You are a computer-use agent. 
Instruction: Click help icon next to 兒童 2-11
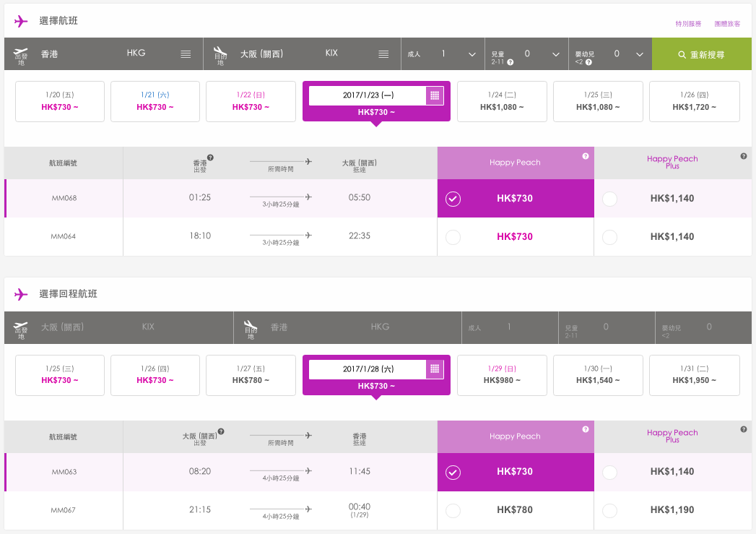(510, 62)
